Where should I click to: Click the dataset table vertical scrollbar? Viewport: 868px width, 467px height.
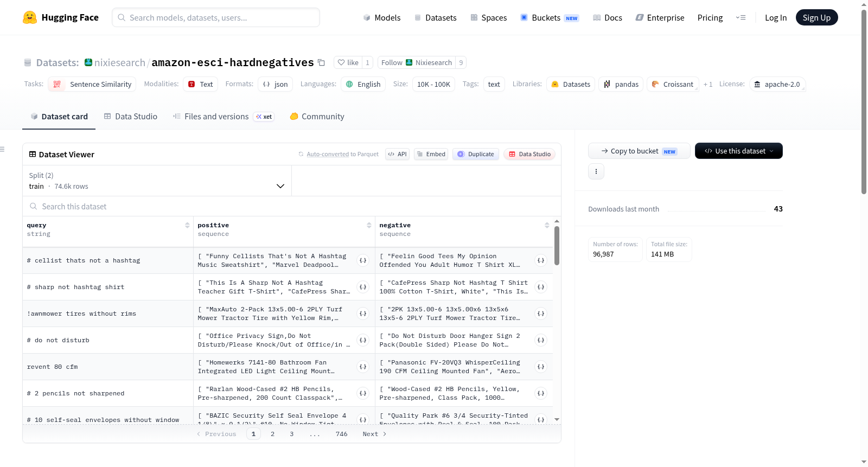(x=557, y=246)
